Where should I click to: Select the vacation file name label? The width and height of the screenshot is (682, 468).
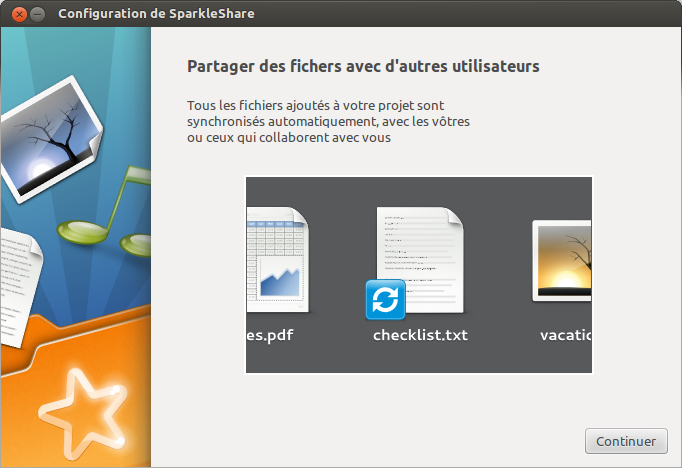(x=566, y=335)
